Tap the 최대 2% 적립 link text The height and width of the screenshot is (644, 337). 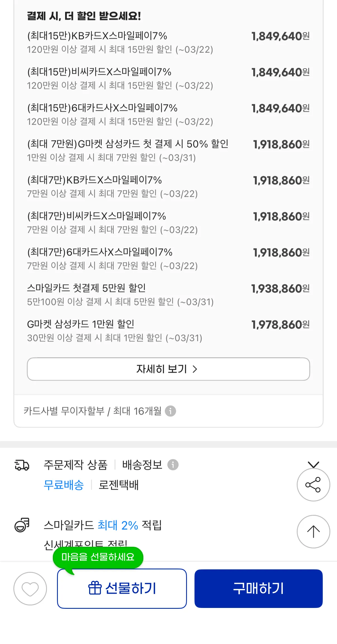coord(118,525)
